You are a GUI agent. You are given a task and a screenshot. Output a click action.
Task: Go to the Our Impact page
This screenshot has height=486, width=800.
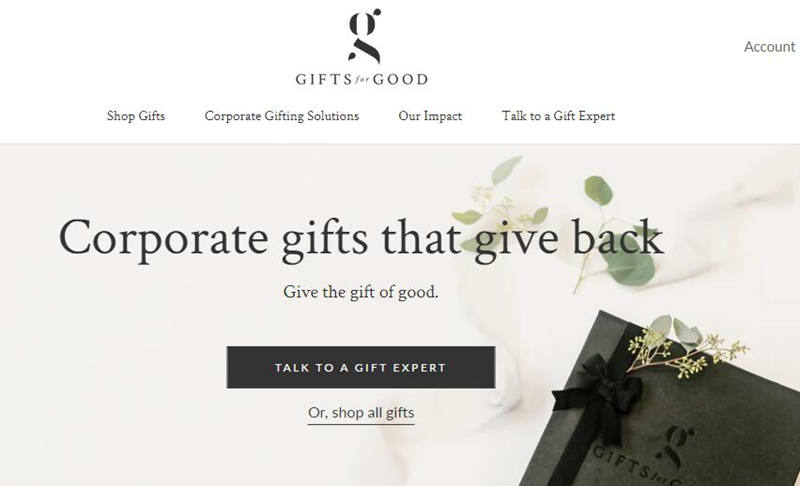pos(430,116)
